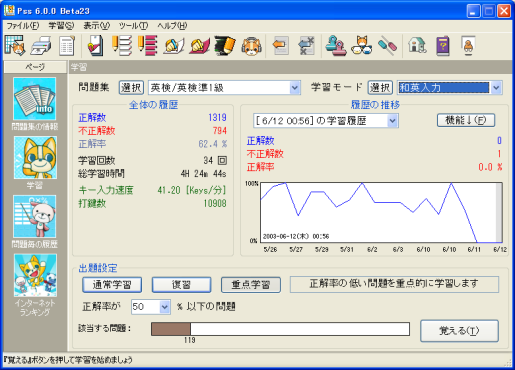Click the 不正解数 value 794
515x370 pixels.
(x=220, y=131)
